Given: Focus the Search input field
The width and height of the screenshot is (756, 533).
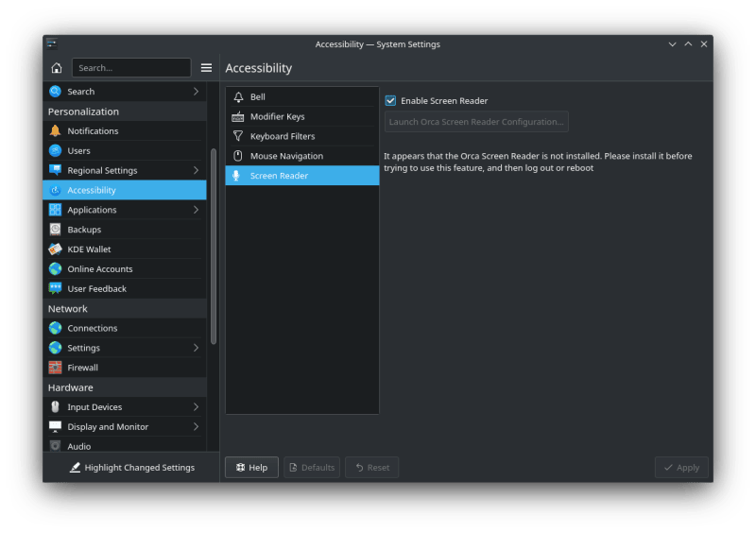Looking at the screenshot, I should pyautogui.click(x=131, y=68).
